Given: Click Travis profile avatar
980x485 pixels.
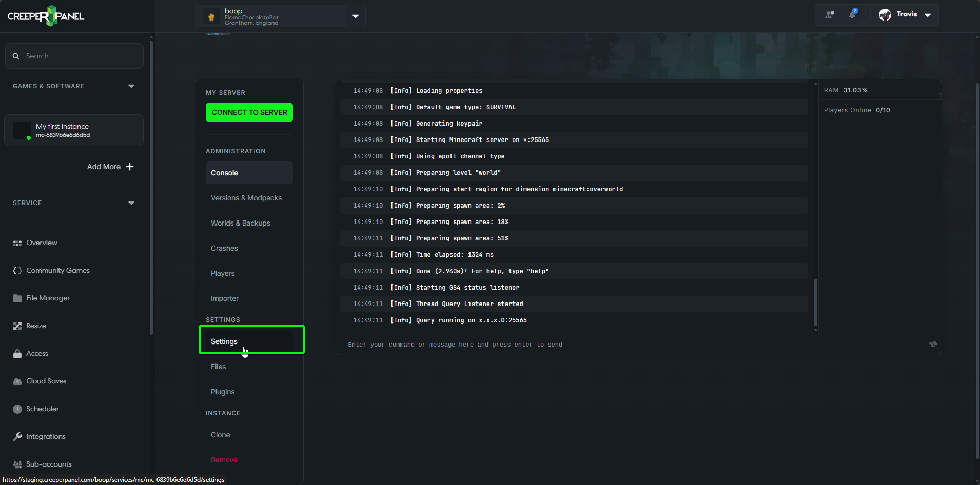Looking at the screenshot, I should coord(885,15).
